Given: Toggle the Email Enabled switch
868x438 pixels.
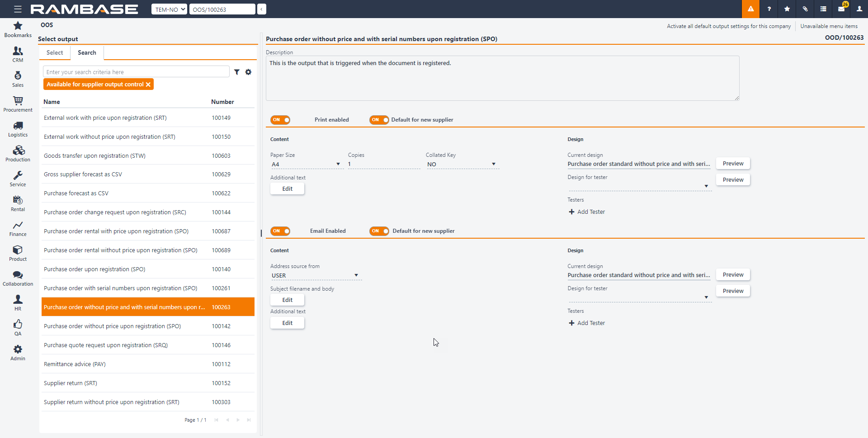Looking at the screenshot, I should pyautogui.click(x=280, y=231).
